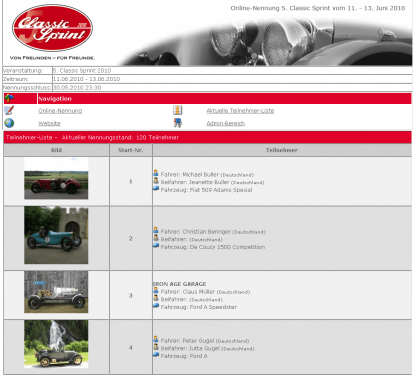Image resolution: width=417 pixels, height=375 pixels.
Task: Click driver icon beside Fahrer Michael Buller
Action: click(x=156, y=173)
